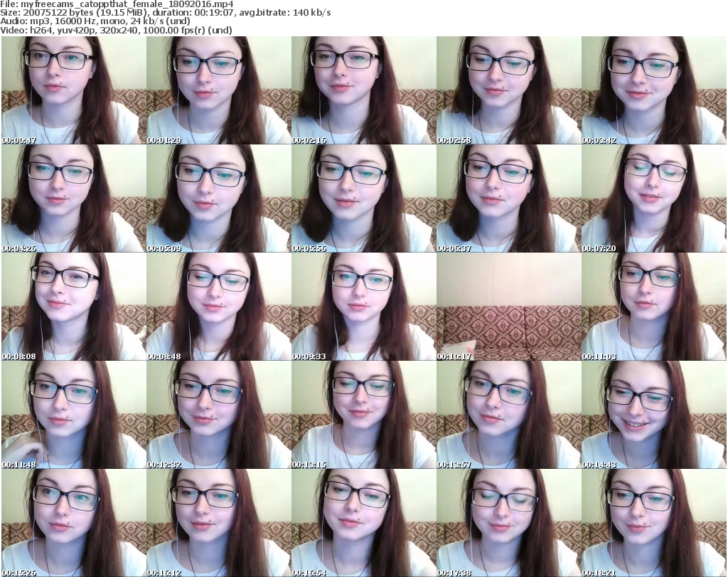The height and width of the screenshot is (577, 728).
Task: Open the 00:05:56 thumbnail
Action: point(363,198)
